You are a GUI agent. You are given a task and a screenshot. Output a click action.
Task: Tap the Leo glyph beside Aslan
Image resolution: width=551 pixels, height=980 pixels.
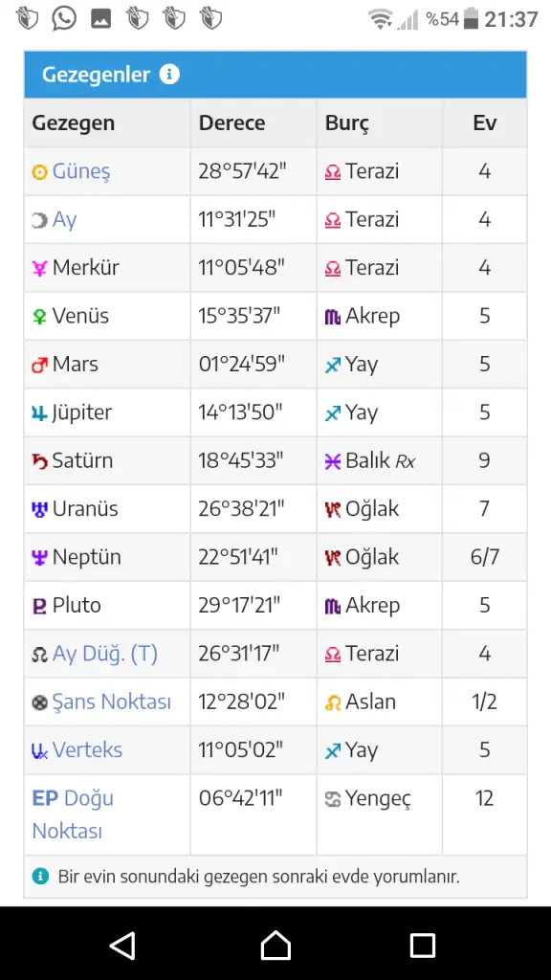tap(333, 703)
